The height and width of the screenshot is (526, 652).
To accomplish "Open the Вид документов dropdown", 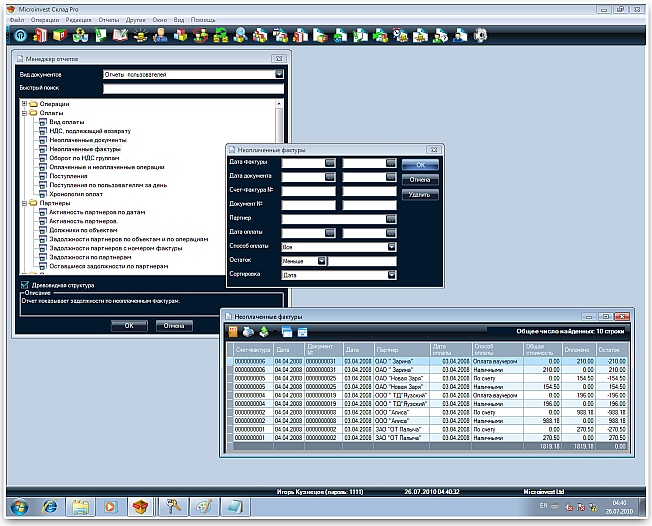I will tap(279, 74).
